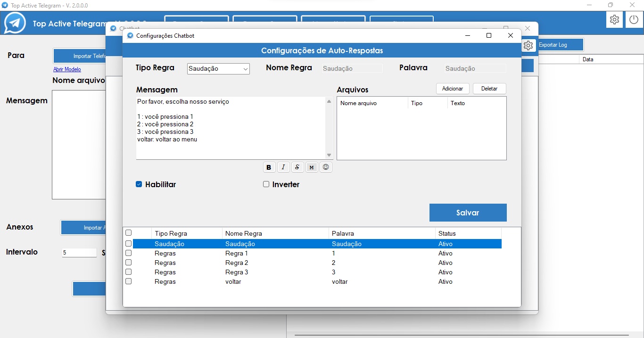Toggle the Habilitar checkbox
644x338 pixels.
(139, 184)
